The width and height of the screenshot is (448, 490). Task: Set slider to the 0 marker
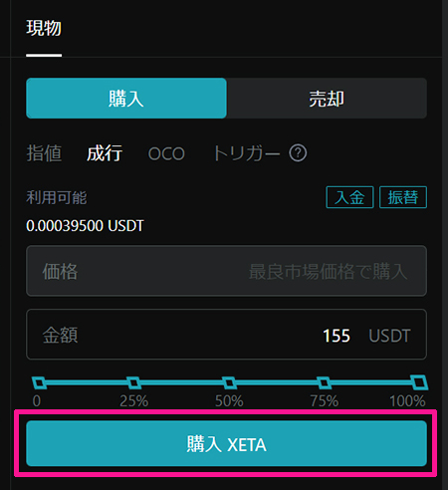[x=39, y=382]
